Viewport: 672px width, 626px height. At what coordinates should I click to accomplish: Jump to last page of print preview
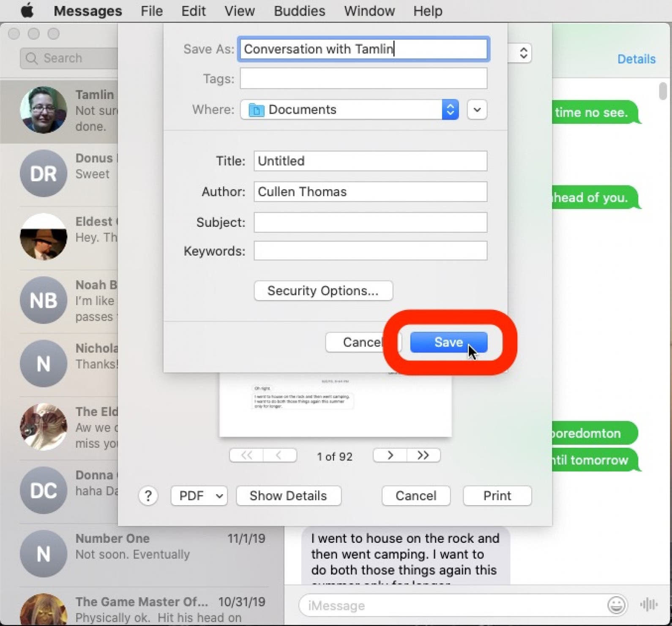[423, 455]
